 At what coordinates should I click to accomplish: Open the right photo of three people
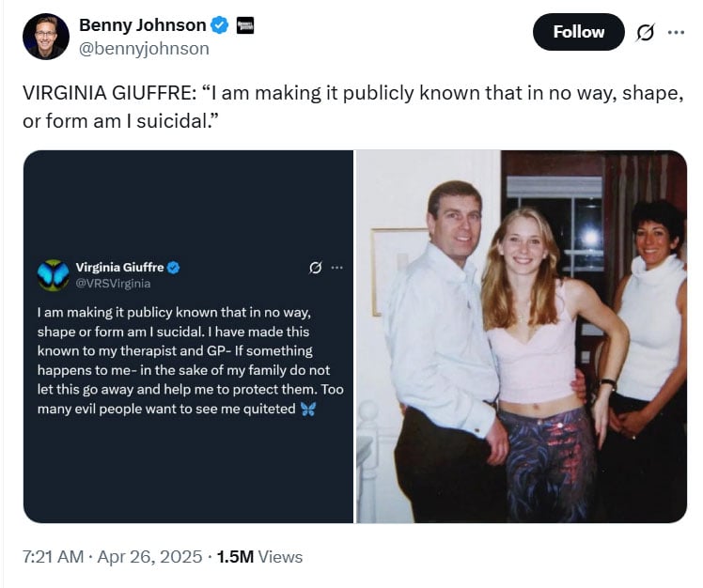(x=522, y=336)
